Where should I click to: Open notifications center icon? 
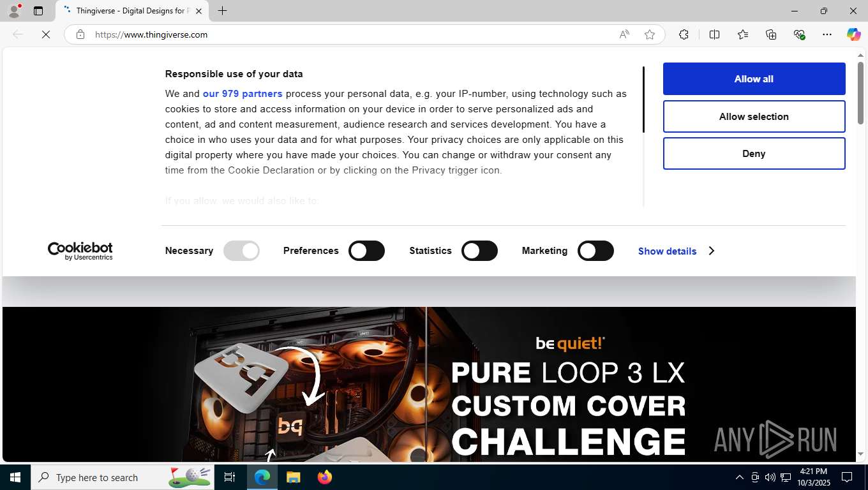click(x=847, y=477)
